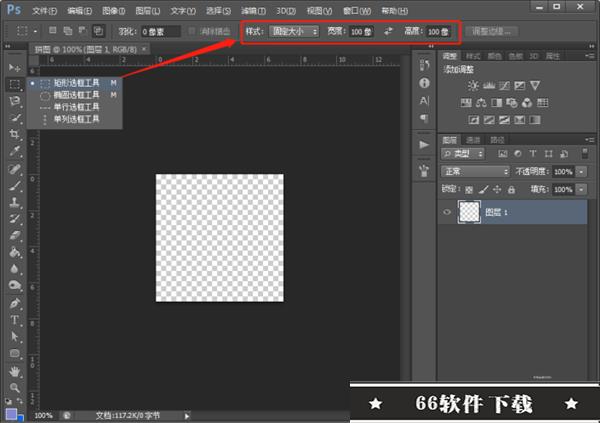Select the Blur tool
Image resolution: width=600 pixels, height=423 pixels.
pos(15,269)
